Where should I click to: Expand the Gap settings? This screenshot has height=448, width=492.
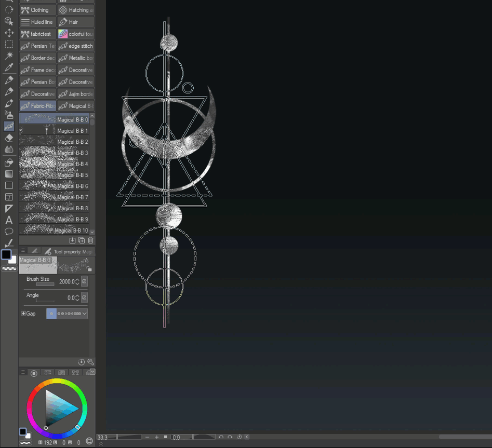pos(23,314)
